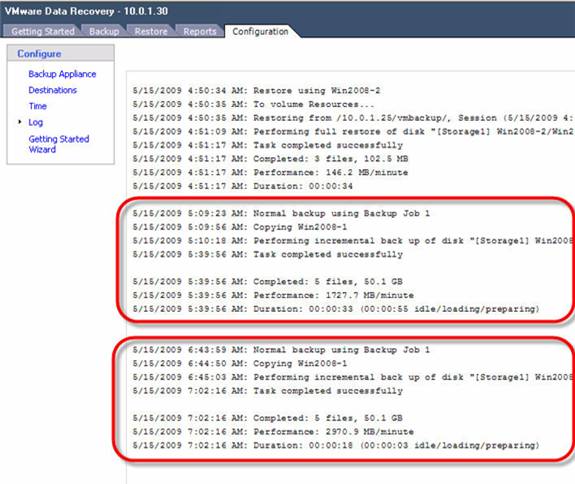The height and width of the screenshot is (484, 575).
Task: Click the 'Performance: 2970.9 MB/minute' log line
Action: (273, 432)
